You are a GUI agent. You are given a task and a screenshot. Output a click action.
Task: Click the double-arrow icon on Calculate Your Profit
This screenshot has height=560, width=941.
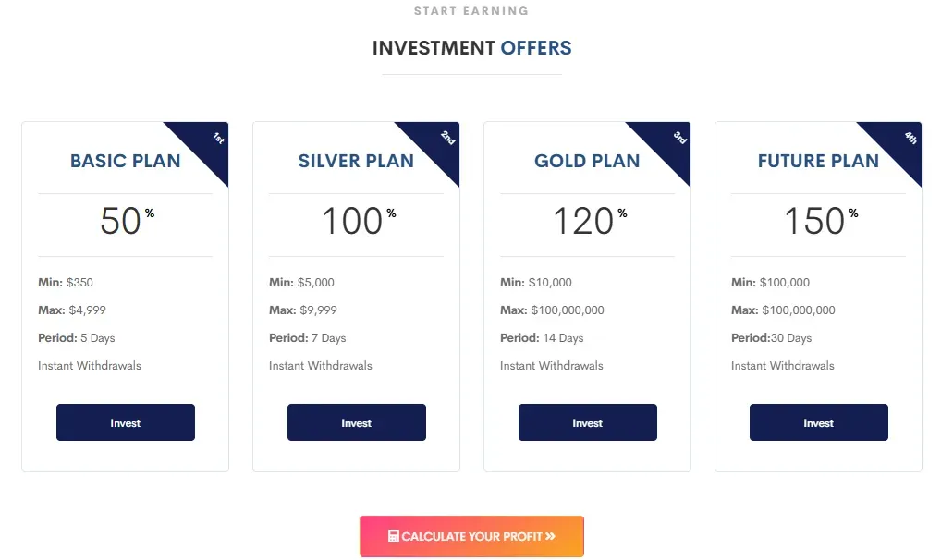click(x=552, y=536)
